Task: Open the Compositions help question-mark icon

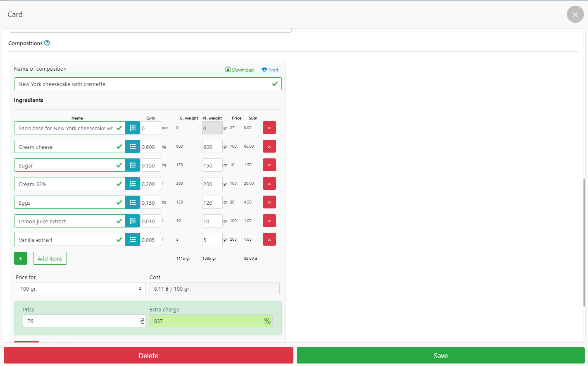Action: pos(47,43)
